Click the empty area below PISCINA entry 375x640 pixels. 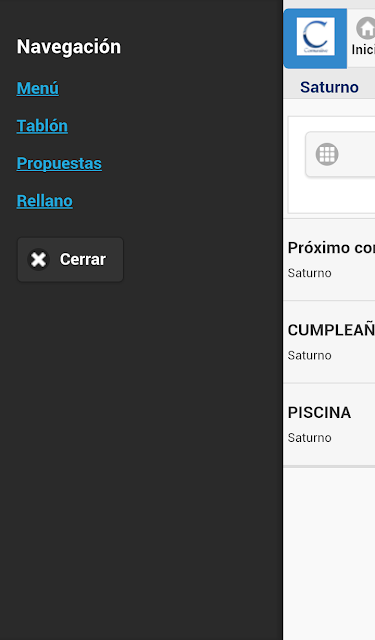point(329,554)
